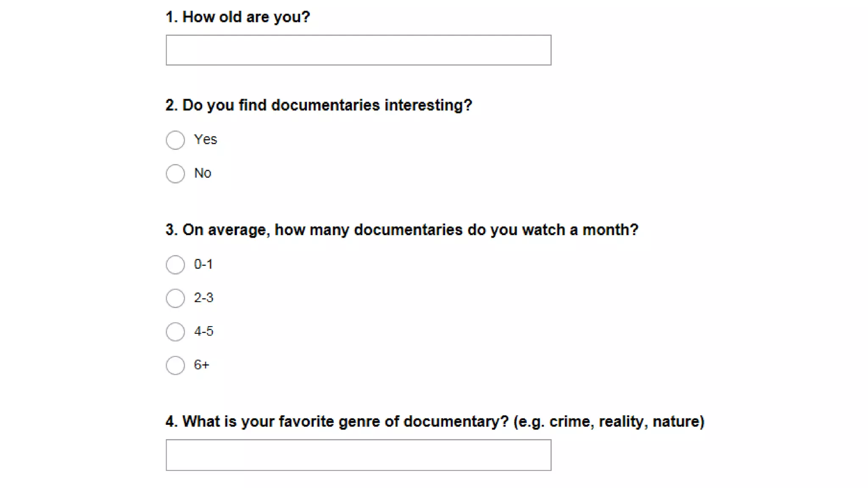Click the age input field
This screenshot has height=488, width=868.
358,50
